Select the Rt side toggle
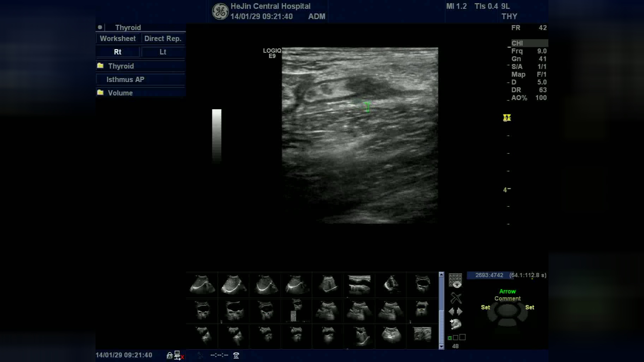Screen dimensions: 644x362 pos(118,52)
